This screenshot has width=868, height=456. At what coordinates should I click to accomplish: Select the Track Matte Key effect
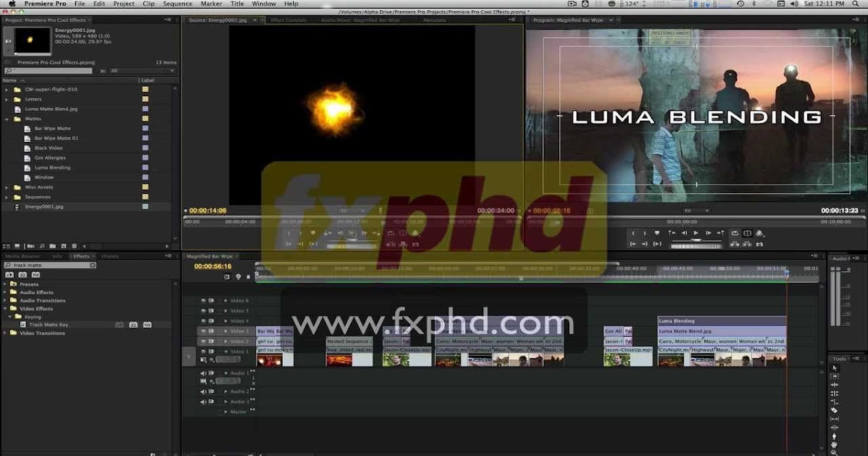48,325
